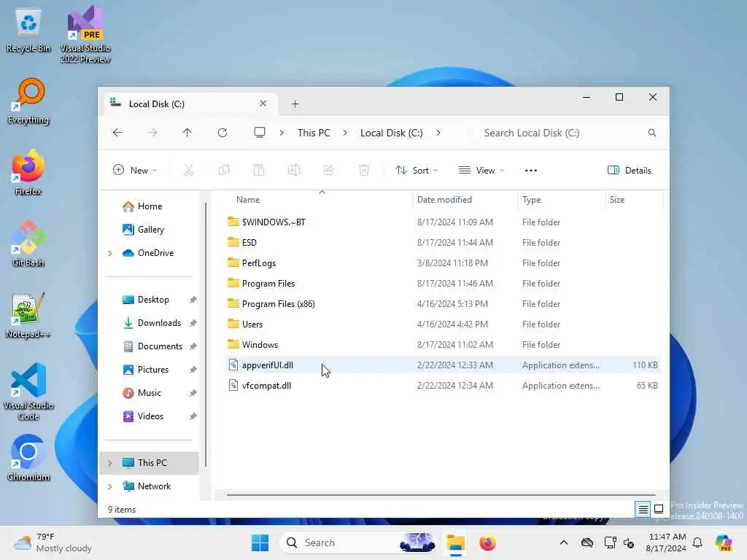Sort by the Name column header
Screen dimensions: 747x560
click(x=248, y=200)
